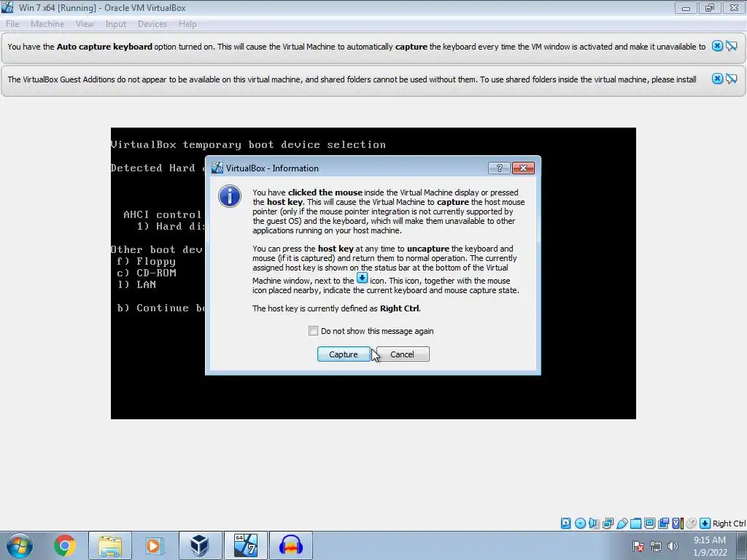
Task: Open the File menu
Action: (x=12, y=24)
